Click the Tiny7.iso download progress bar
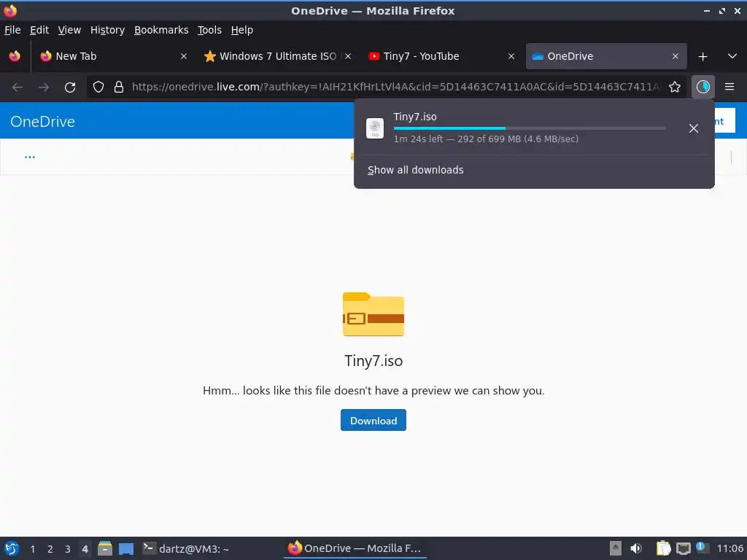Viewport: 747px width, 560px height. coord(530,128)
